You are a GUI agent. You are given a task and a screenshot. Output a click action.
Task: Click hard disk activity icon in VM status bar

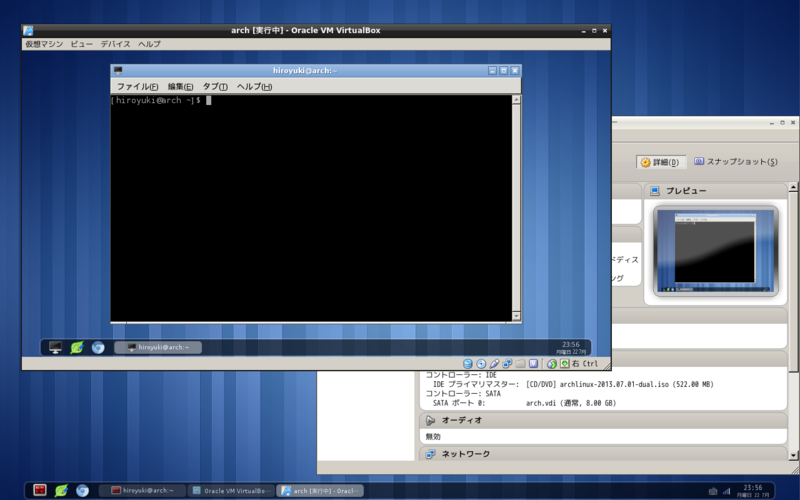(x=467, y=364)
